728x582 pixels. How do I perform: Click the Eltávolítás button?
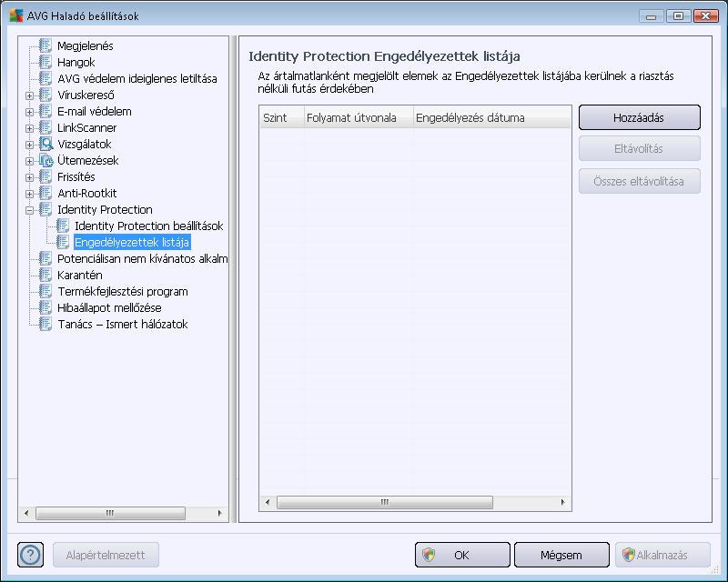click(x=640, y=148)
